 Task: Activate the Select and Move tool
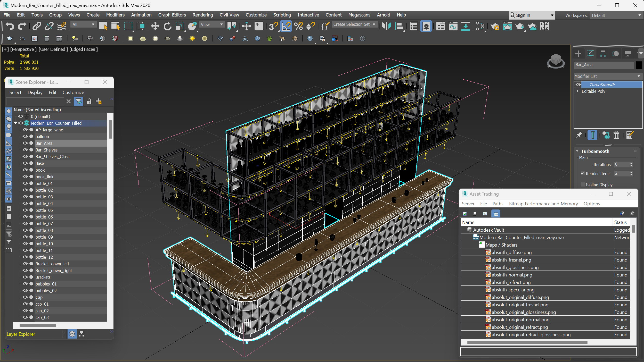pos(155,26)
